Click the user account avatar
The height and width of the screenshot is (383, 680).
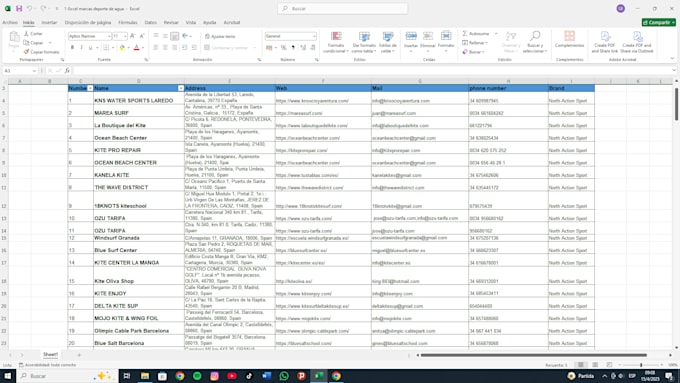tap(621, 8)
